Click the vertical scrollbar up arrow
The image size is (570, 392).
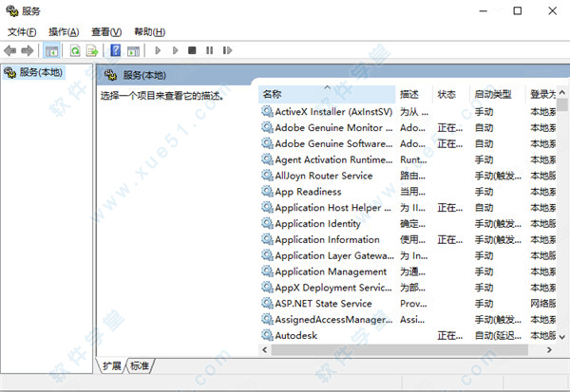(562, 93)
